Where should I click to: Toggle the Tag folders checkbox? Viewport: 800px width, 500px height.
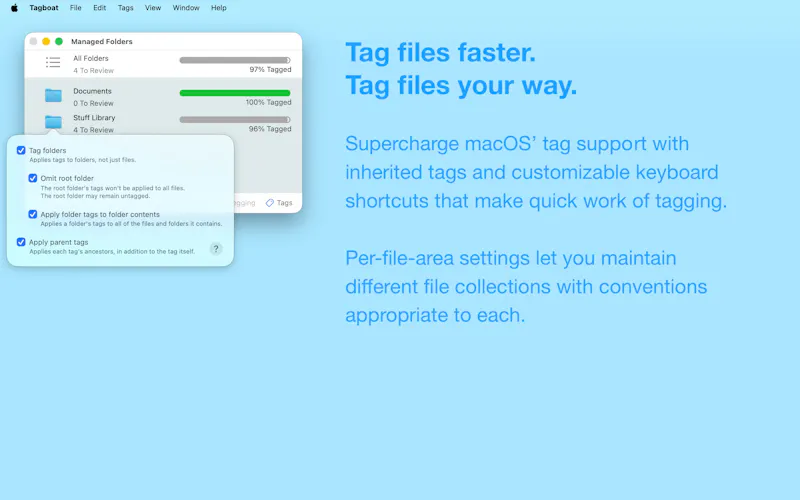tap(21, 151)
